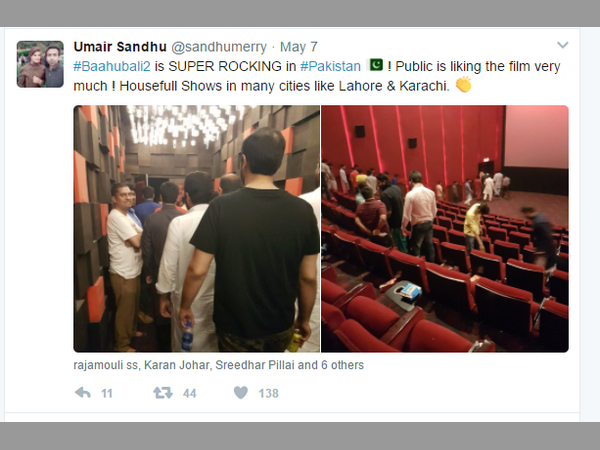Click the @sandhumerry handle

point(219,47)
